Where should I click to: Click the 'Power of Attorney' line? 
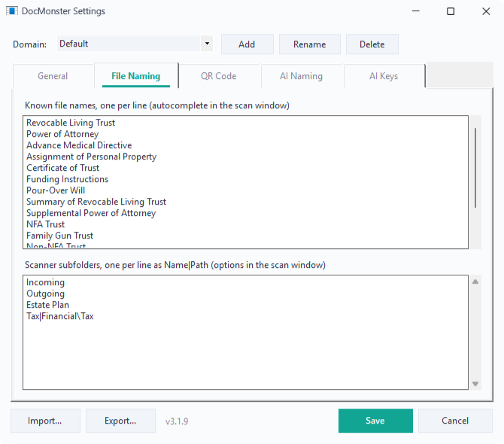coord(62,134)
